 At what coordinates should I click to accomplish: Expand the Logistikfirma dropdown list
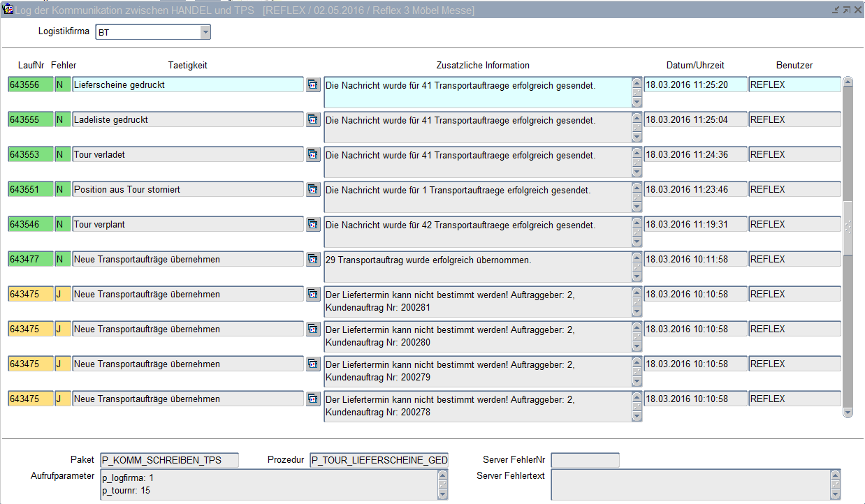(205, 32)
